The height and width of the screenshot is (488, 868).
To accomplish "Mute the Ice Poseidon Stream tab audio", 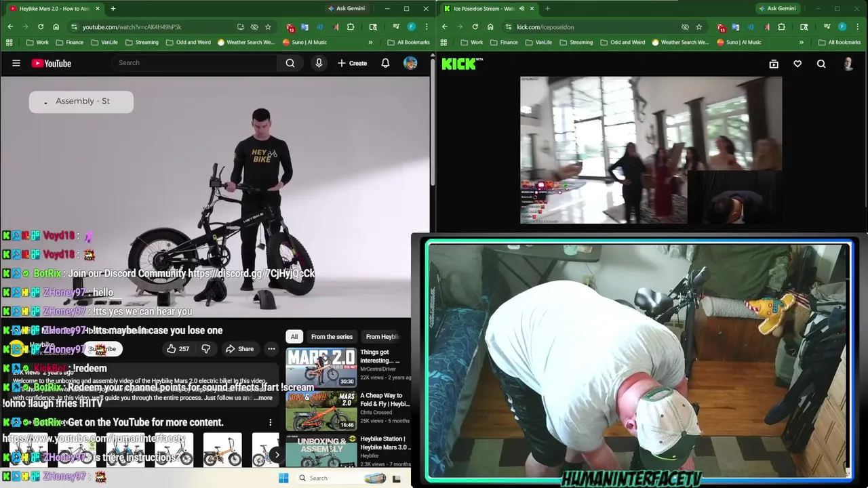I will click(521, 8).
